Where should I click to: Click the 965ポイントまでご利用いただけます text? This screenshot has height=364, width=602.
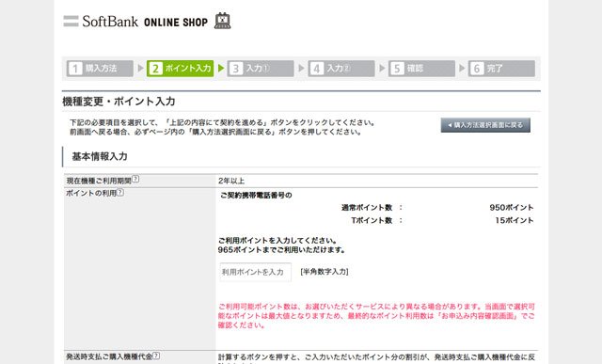click(x=281, y=250)
